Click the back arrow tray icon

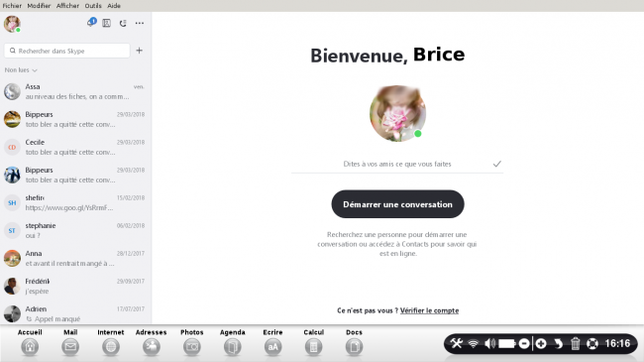click(558, 343)
